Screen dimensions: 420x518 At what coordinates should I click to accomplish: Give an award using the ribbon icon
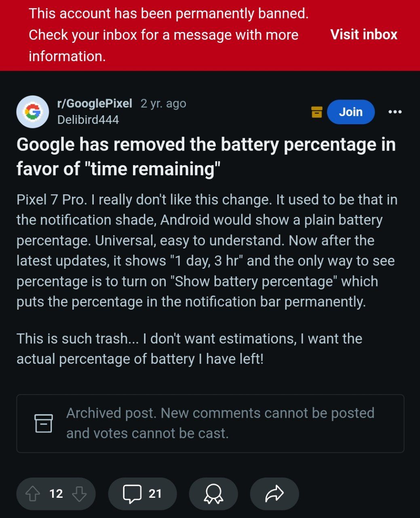point(213,494)
